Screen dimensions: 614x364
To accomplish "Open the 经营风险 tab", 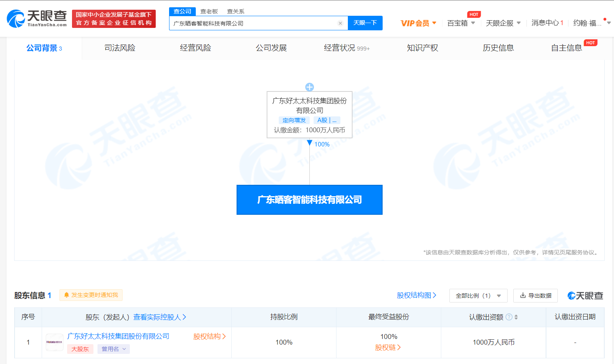I will coord(195,48).
